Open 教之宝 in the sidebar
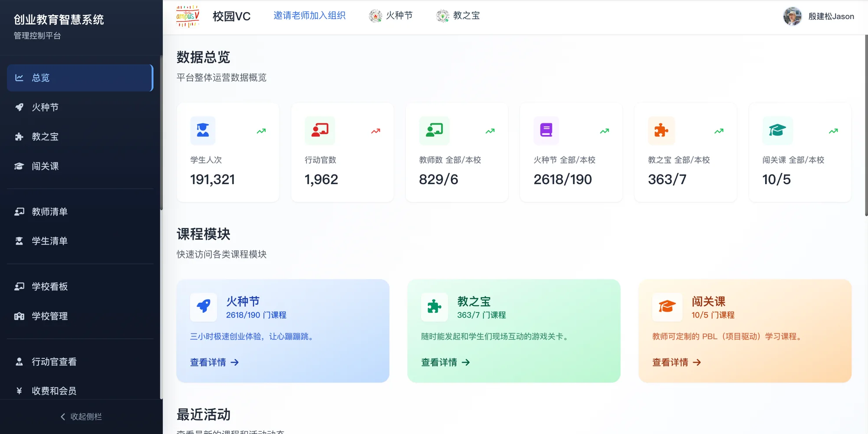 (80, 137)
